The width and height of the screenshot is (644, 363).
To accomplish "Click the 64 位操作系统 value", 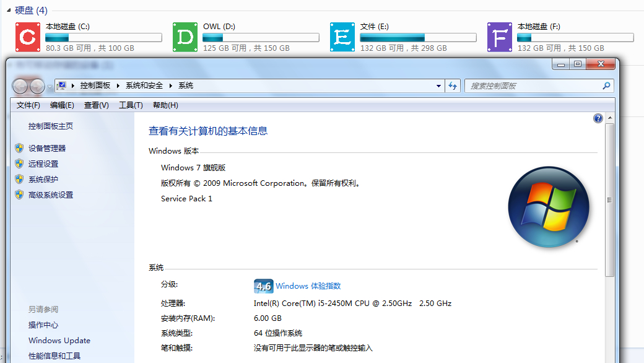I will point(278,333).
